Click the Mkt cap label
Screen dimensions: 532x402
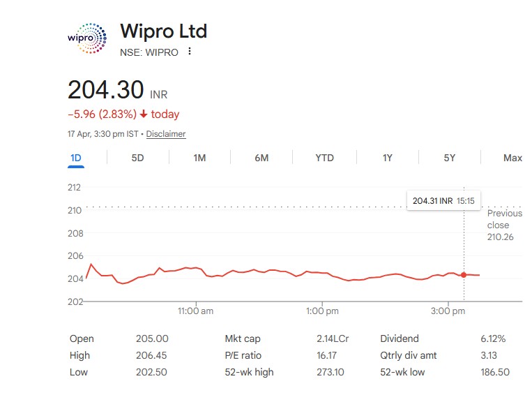click(x=242, y=338)
